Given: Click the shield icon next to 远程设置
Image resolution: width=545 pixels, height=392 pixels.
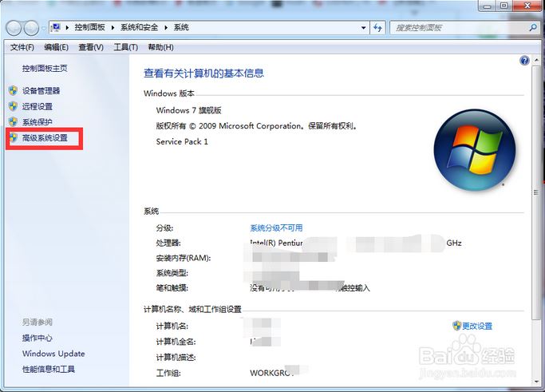Looking at the screenshot, I should point(13,106).
